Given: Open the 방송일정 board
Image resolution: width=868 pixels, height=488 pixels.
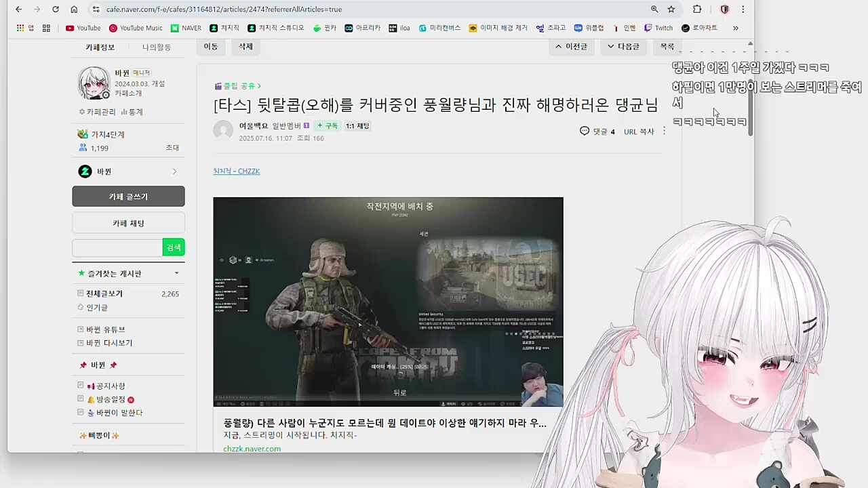Looking at the screenshot, I should 111,399.
